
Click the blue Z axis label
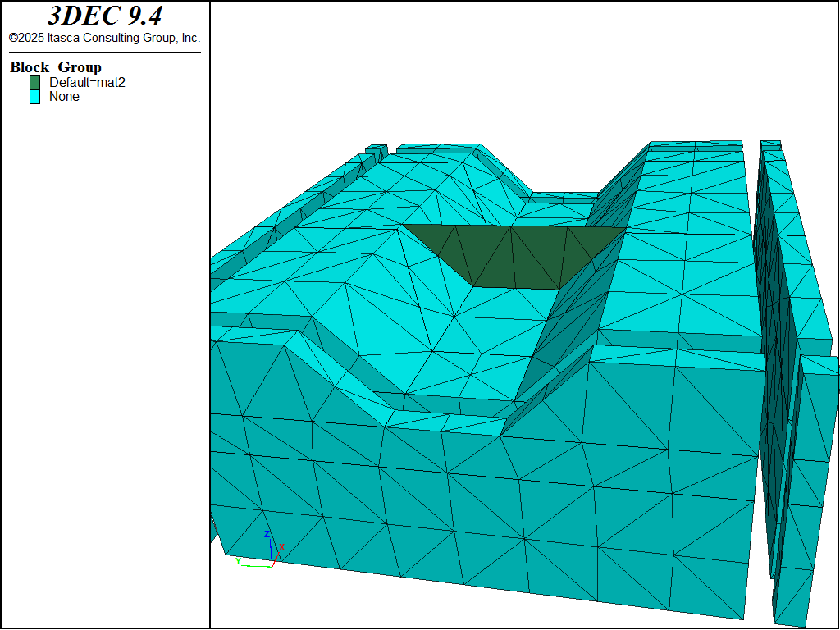pyautogui.click(x=267, y=535)
